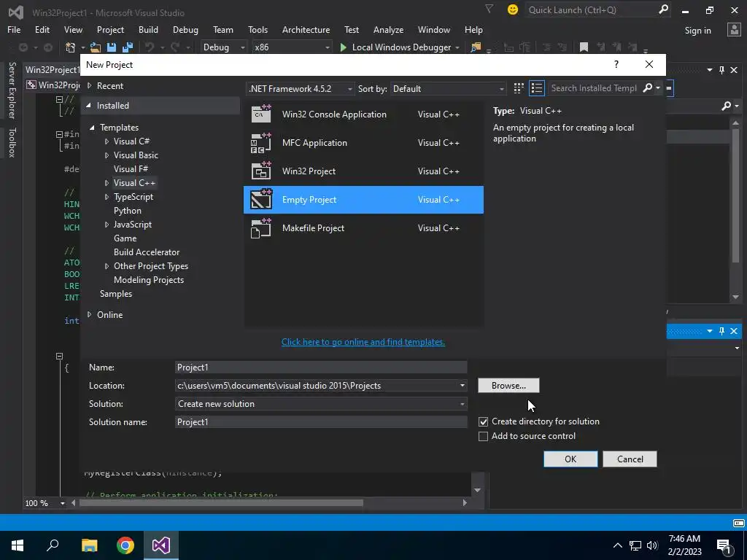Expand the Visual Basic node
This screenshot has width=747, height=560.
click(107, 155)
